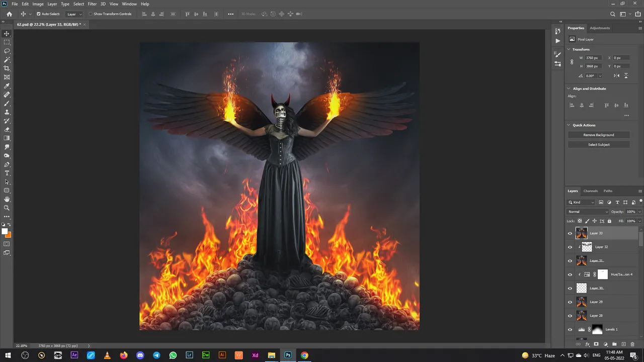The image size is (644, 362).
Task: Open layer filter Kind dropdown
Action: click(582, 202)
